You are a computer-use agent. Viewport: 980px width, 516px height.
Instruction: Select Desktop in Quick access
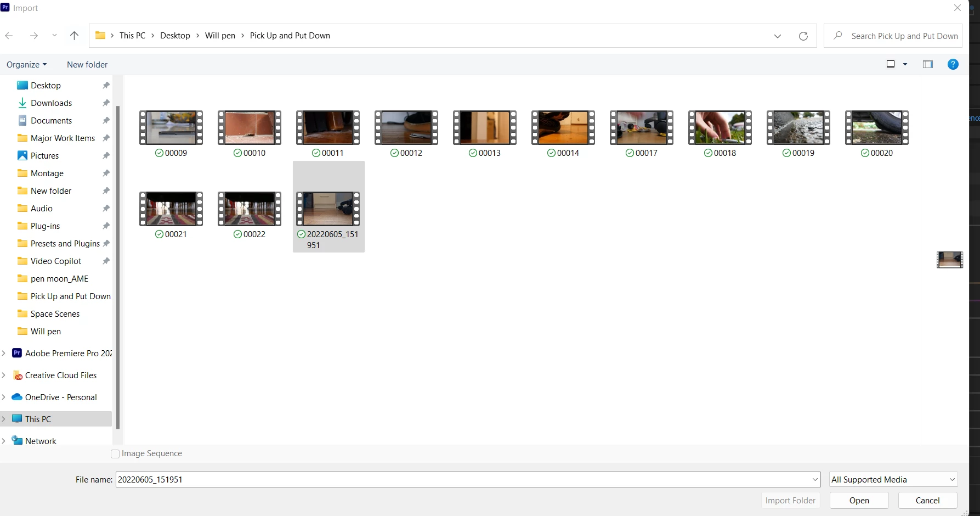click(x=46, y=85)
